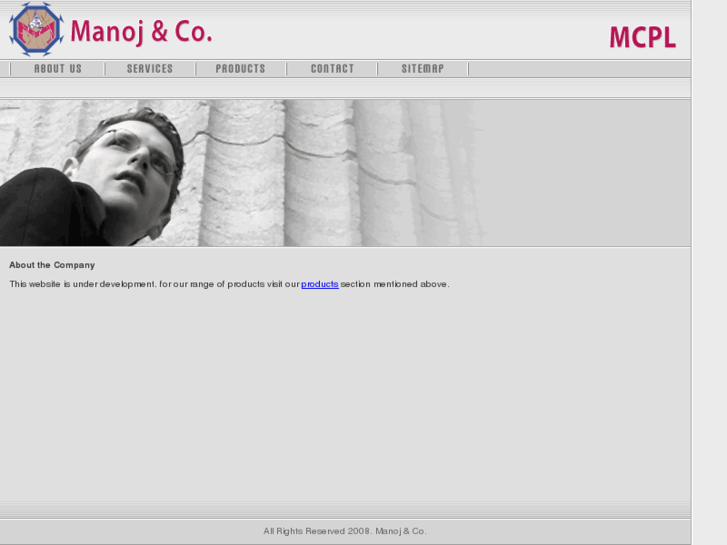This screenshot has width=727, height=545.
Task: Select the 'About the Company' heading
Action: point(52,265)
